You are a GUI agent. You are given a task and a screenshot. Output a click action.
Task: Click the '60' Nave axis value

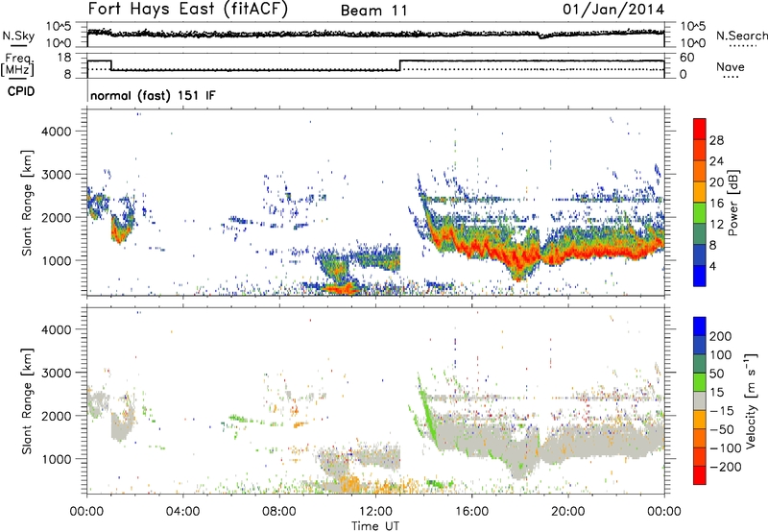tap(687, 58)
